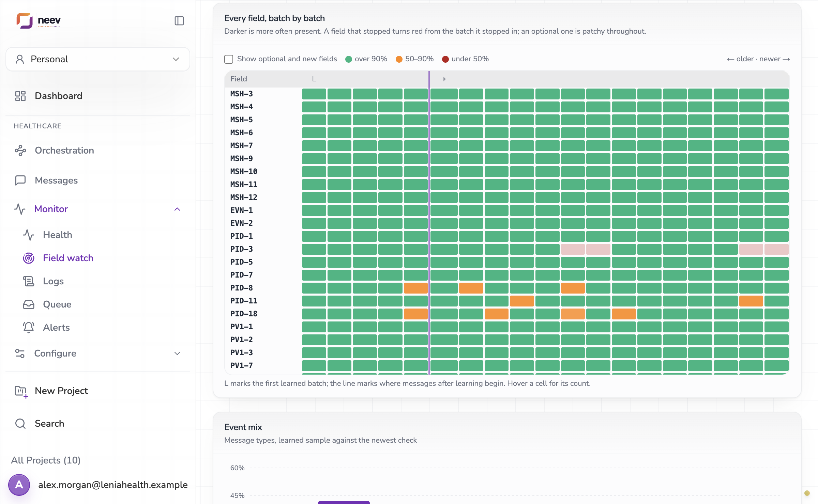Click the L learned-batch marker in header
This screenshot has height=504, width=818.
point(314,79)
